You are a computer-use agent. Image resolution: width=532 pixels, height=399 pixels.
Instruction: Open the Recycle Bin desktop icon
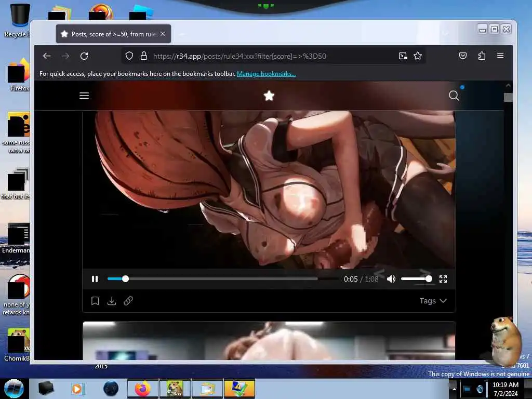point(19,20)
